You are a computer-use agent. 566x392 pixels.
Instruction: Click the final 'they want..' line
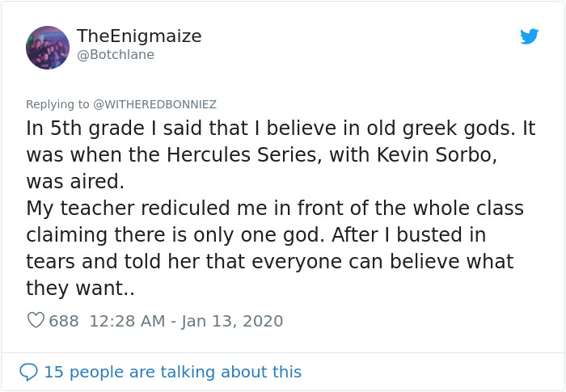(x=80, y=289)
